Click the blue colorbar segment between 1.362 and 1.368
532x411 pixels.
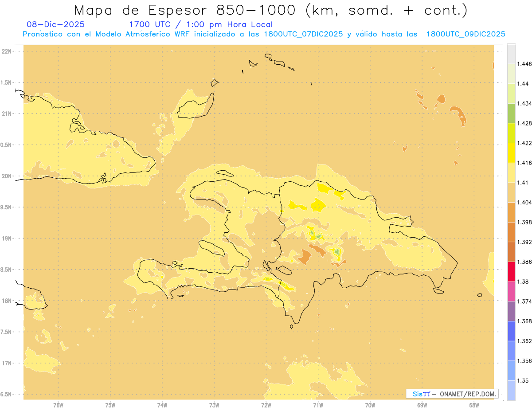pyautogui.click(x=511, y=331)
